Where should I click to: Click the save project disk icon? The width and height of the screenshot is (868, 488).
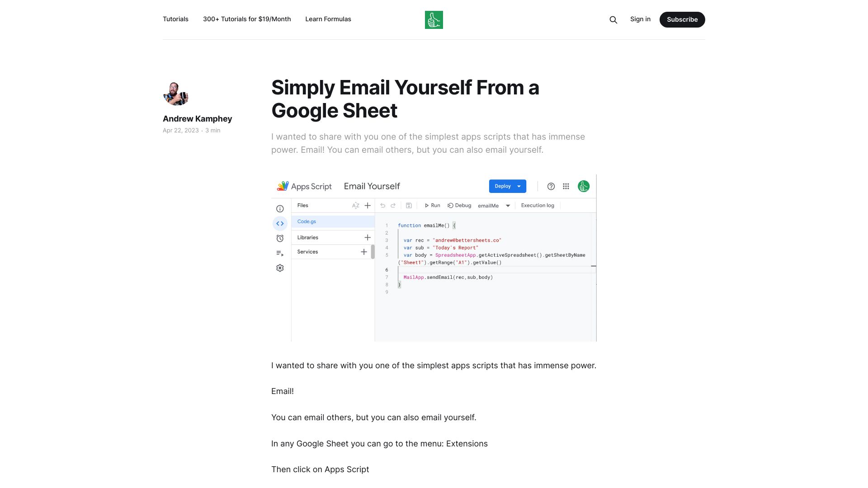click(409, 206)
